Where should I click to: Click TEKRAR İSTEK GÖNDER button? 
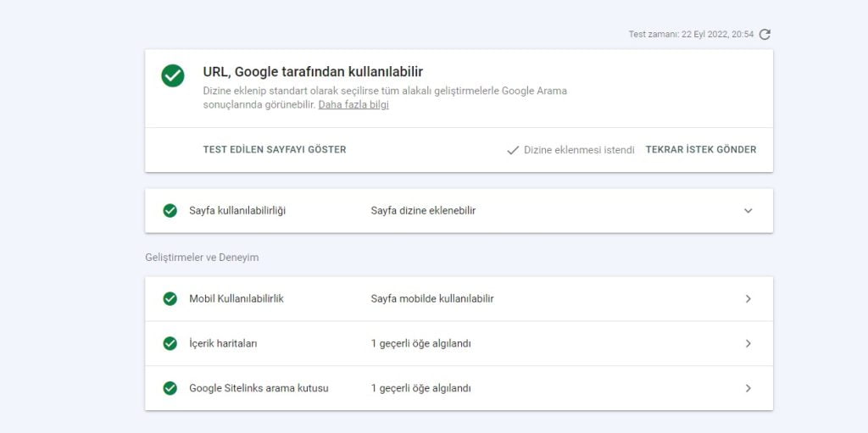pos(701,149)
